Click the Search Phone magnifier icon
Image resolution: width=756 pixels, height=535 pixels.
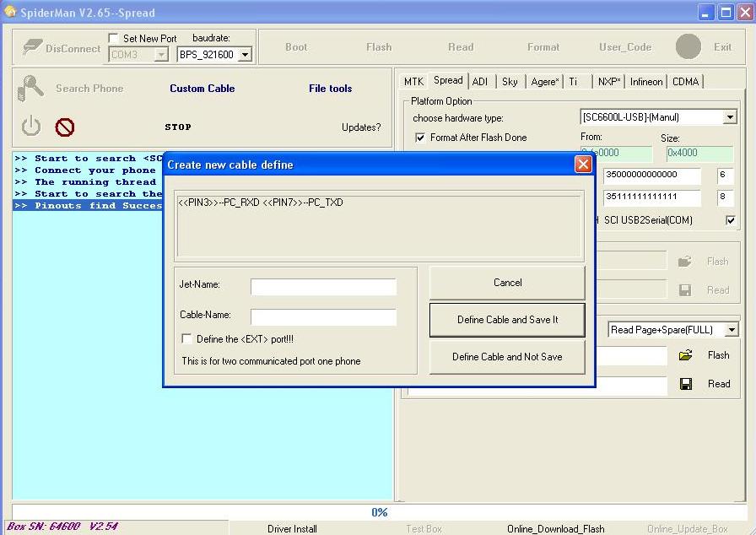tap(30, 89)
